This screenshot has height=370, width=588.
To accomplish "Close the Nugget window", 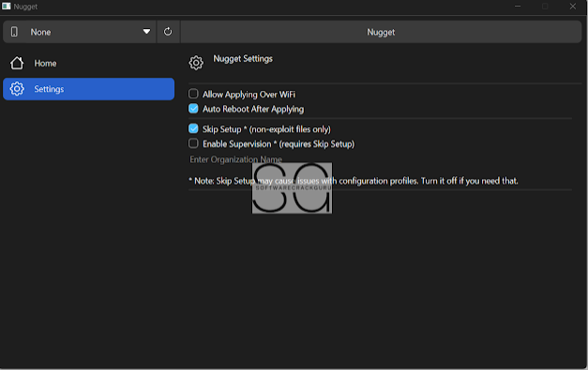I will (573, 7).
